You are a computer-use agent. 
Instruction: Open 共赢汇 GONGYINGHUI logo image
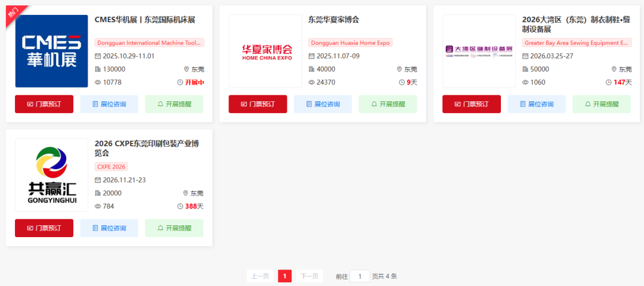pyautogui.click(x=51, y=175)
